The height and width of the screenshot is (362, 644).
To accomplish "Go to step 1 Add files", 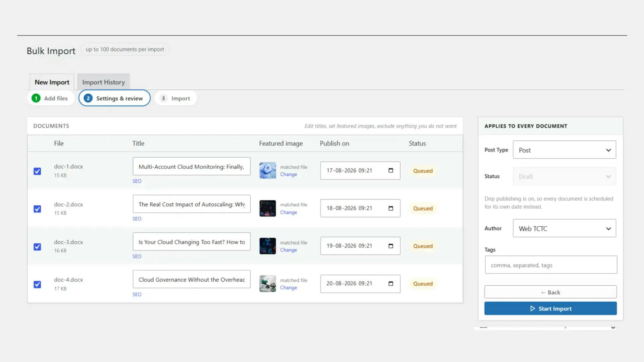I will (51, 98).
